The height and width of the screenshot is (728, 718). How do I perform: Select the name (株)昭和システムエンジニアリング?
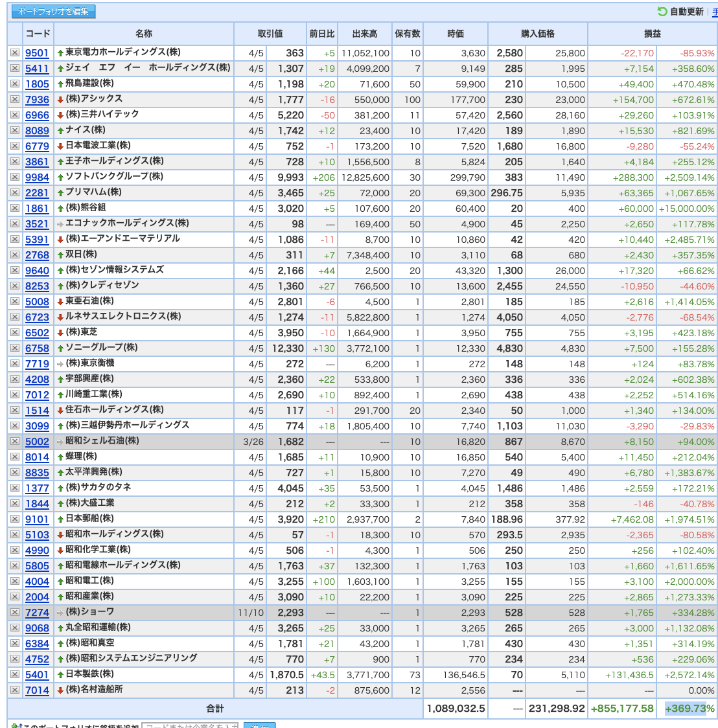click(132, 658)
